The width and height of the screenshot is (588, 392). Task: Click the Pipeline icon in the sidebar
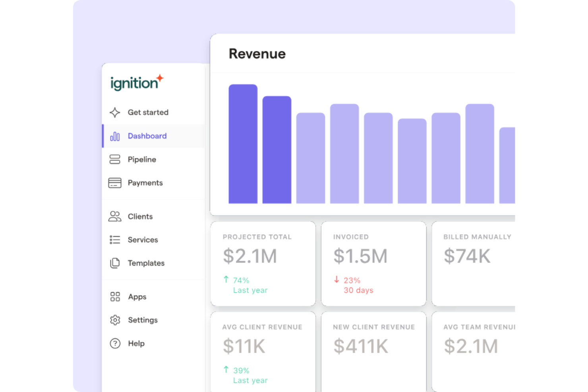coord(114,159)
